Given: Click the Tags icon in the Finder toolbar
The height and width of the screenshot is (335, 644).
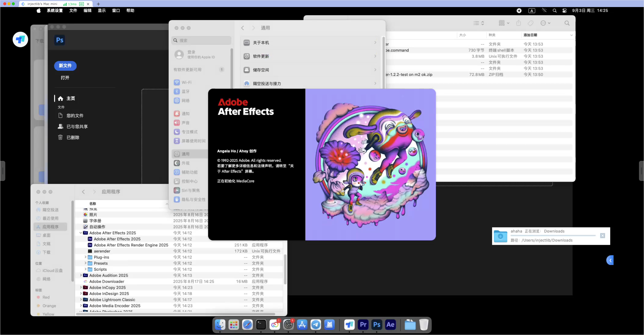Looking at the screenshot, I should pyautogui.click(x=531, y=23).
